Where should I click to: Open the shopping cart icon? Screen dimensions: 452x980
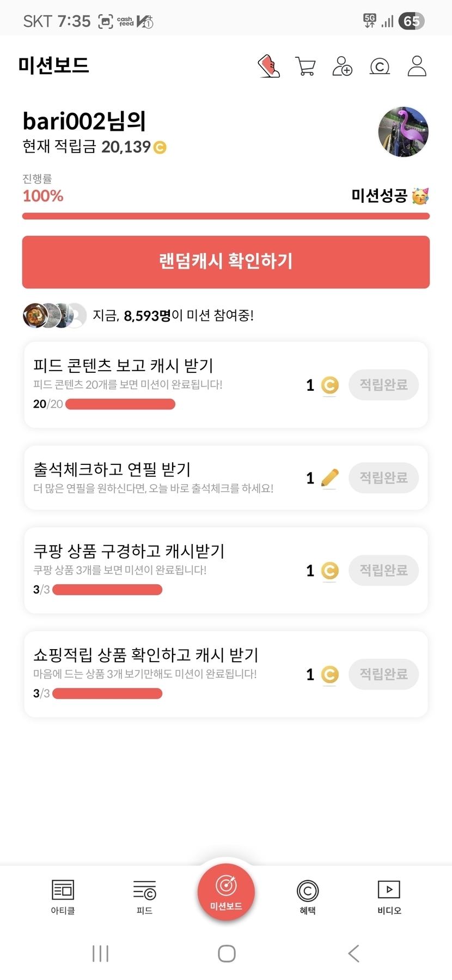(305, 66)
